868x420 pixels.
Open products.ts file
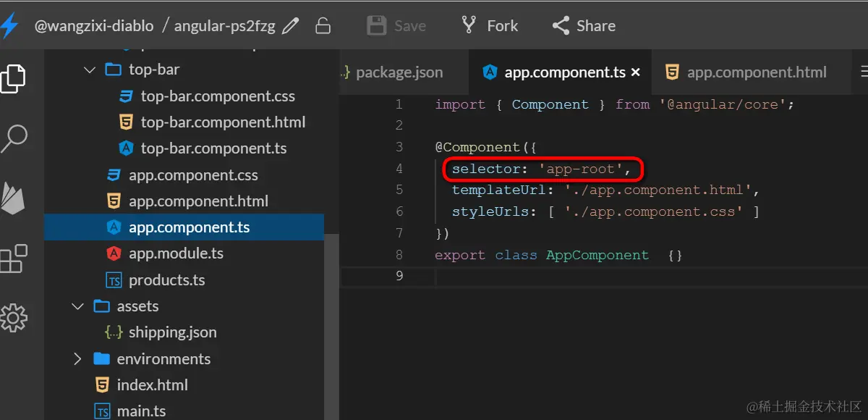[x=166, y=280]
